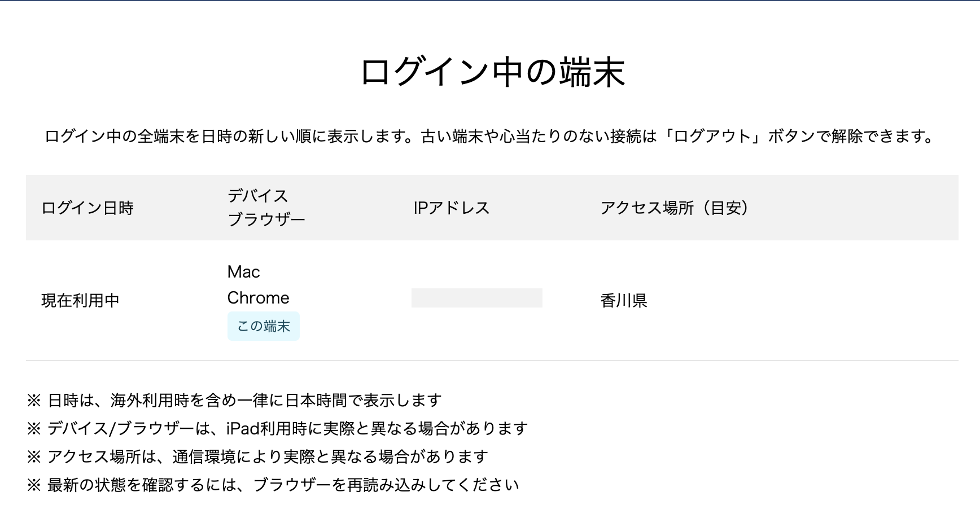Click the ブラウザー column header label
The image size is (980, 527).
(266, 219)
